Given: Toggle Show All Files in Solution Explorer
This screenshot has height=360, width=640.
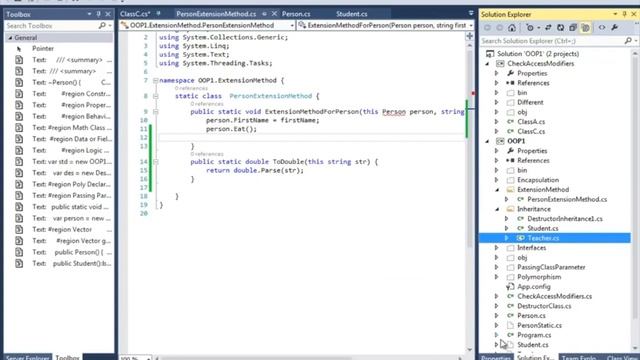Looking at the screenshot, I should pos(586,28).
